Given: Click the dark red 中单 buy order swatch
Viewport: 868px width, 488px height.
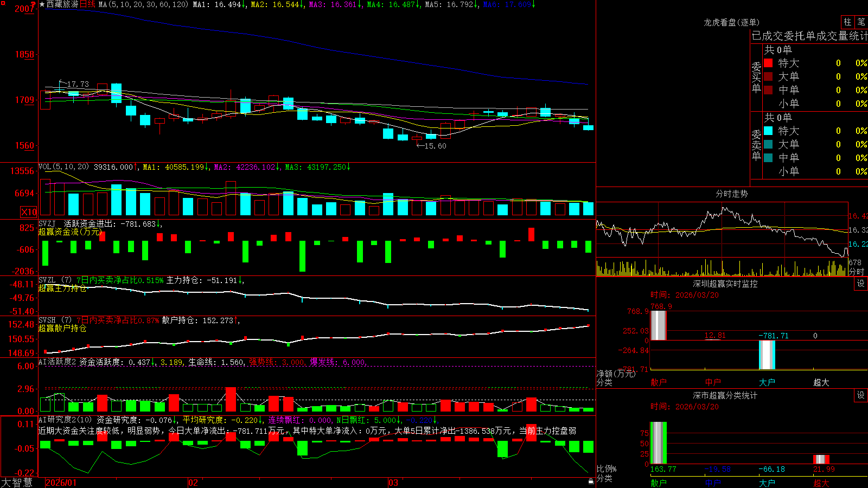Looking at the screenshot, I should click(x=768, y=90).
